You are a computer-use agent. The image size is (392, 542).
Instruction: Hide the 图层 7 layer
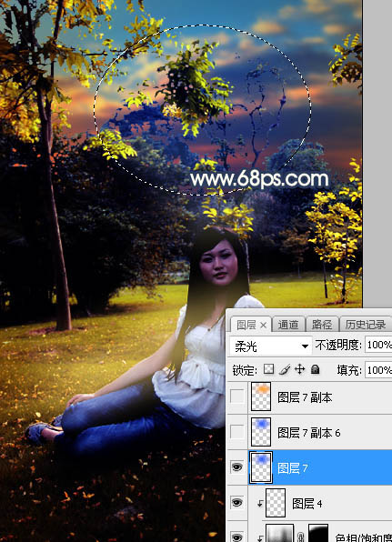pyautogui.click(x=237, y=467)
